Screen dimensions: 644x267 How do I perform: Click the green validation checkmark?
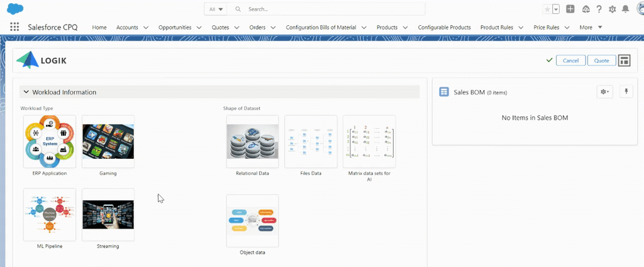point(549,60)
